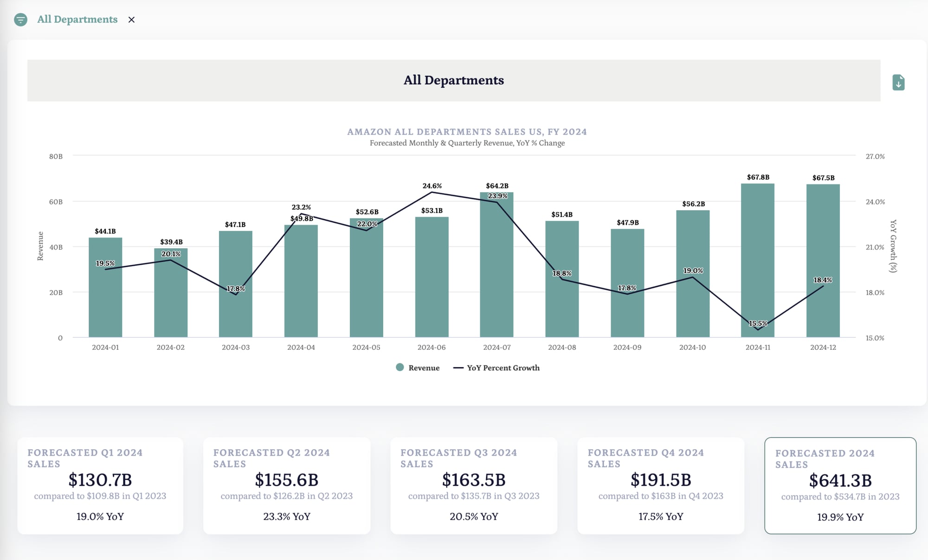Click the 2024-02 revenue bar
928x560 pixels.
click(x=171, y=293)
